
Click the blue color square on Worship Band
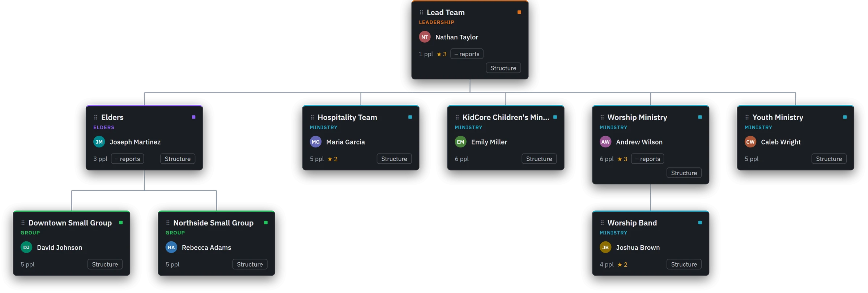click(700, 223)
